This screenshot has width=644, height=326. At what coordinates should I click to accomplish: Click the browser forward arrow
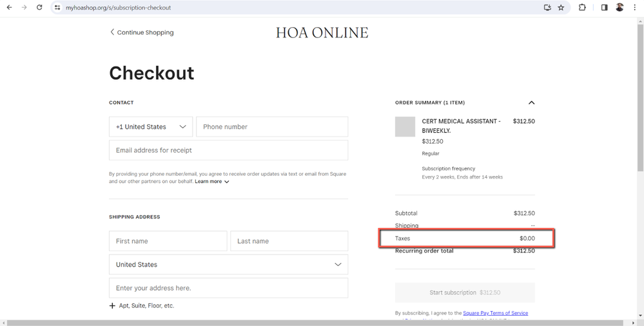pos(24,8)
